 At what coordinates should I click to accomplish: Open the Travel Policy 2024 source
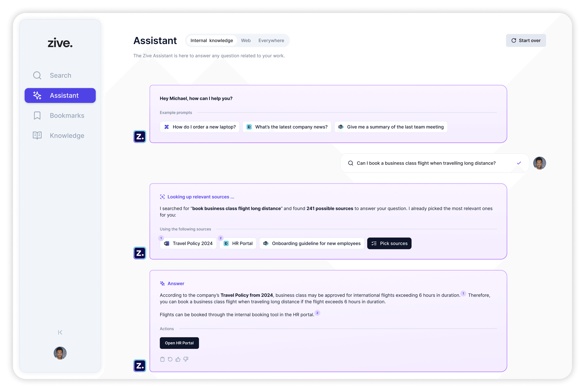click(x=188, y=243)
